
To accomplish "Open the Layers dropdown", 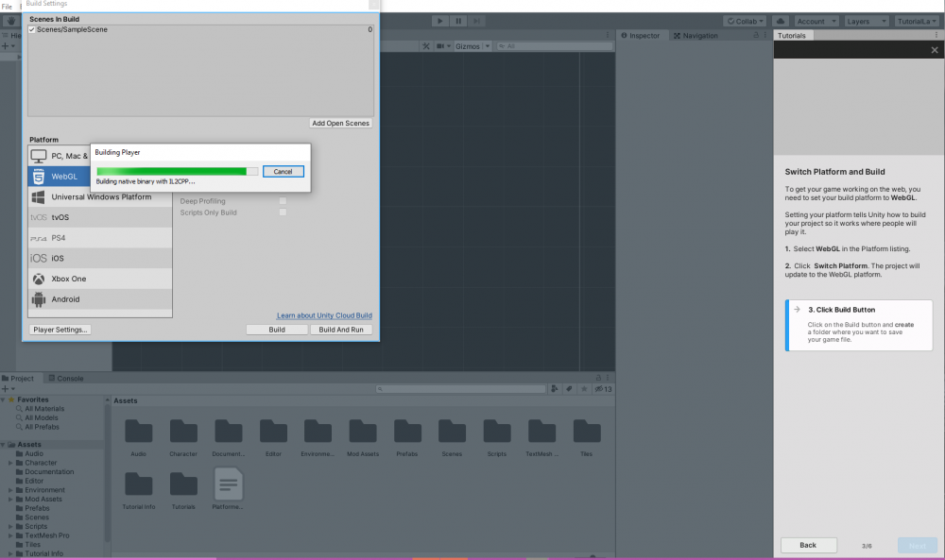I will coord(867,21).
